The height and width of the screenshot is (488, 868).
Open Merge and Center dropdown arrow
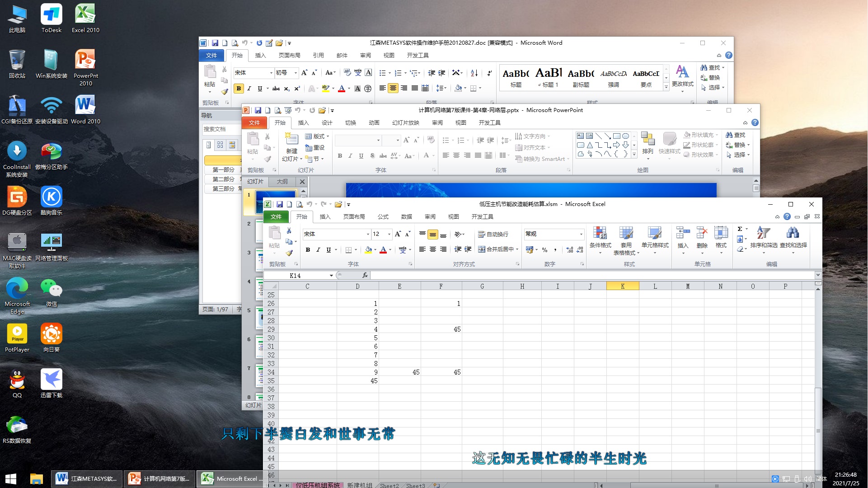click(517, 249)
